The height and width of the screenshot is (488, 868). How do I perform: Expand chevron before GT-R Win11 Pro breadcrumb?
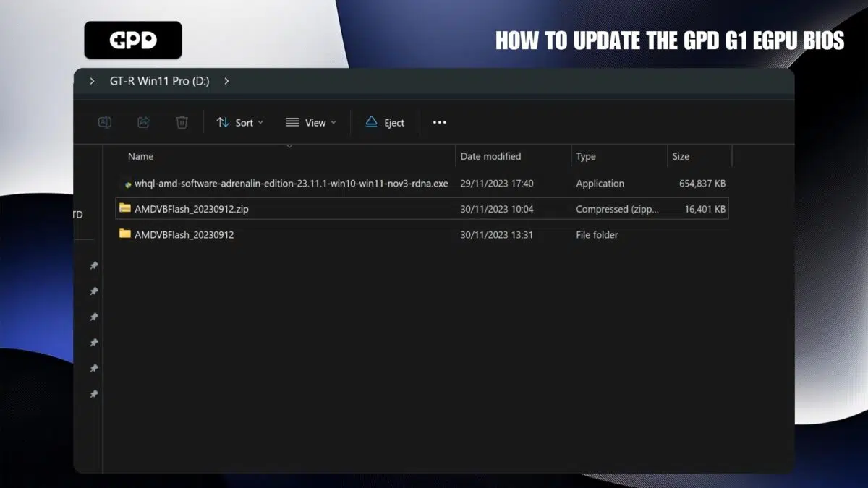[x=92, y=81]
